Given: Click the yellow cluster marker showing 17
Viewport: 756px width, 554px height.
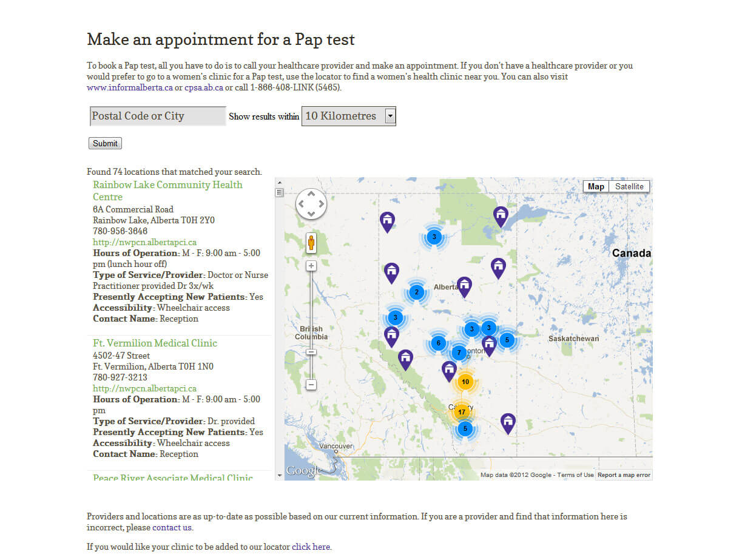Looking at the screenshot, I should click(462, 412).
